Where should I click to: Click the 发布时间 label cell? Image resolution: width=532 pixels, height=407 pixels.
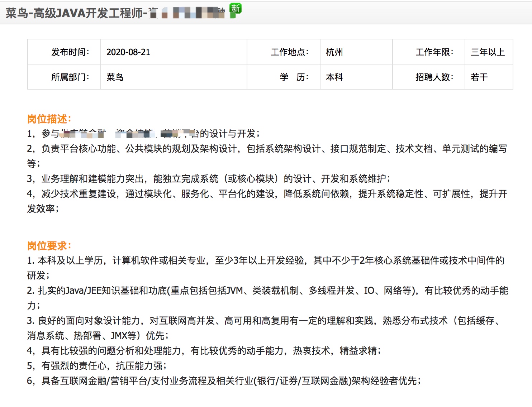click(70, 52)
